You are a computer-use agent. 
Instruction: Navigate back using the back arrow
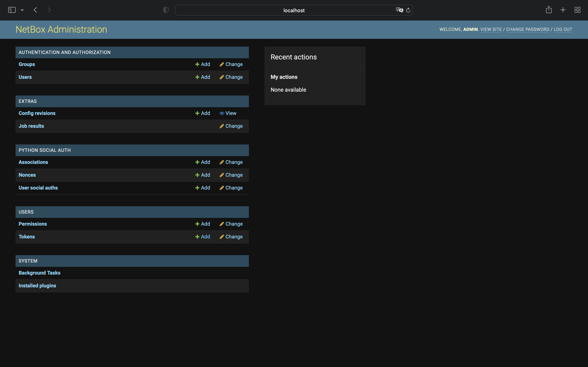click(x=35, y=10)
